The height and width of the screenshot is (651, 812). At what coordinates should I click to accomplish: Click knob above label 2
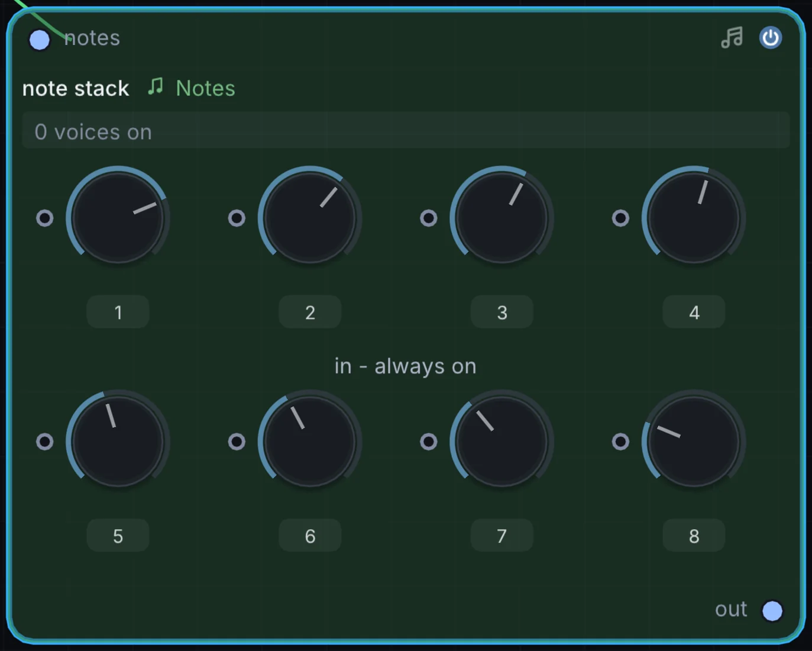click(x=310, y=218)
